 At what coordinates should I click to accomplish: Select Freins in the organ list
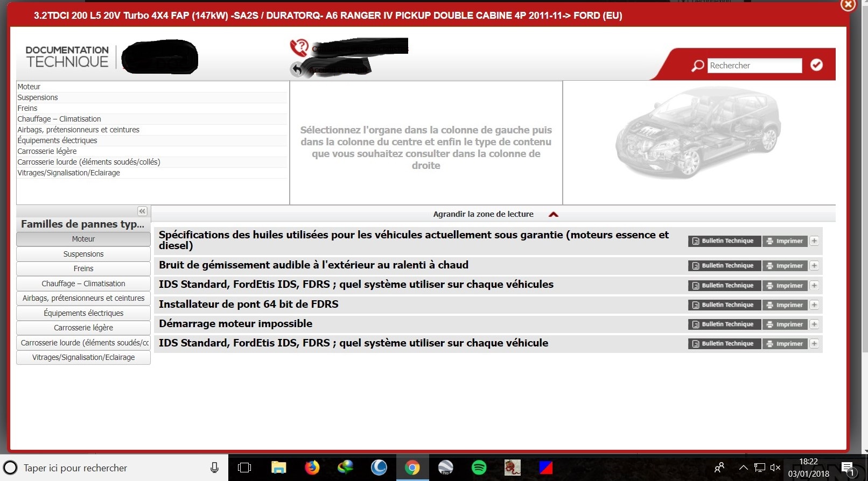point(152,108)
